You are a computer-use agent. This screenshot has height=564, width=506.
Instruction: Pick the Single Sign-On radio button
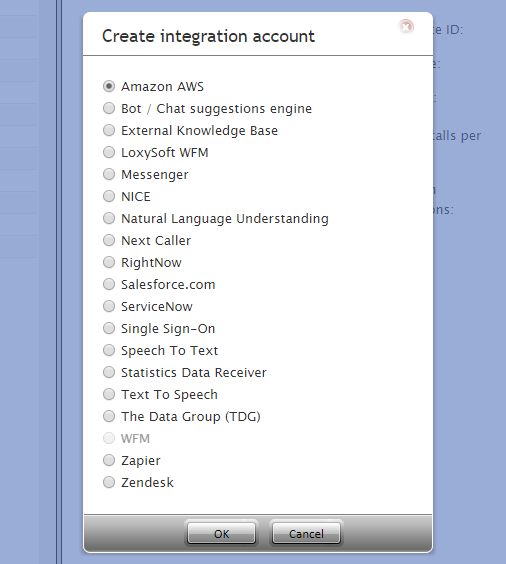(x=109, y=328)
